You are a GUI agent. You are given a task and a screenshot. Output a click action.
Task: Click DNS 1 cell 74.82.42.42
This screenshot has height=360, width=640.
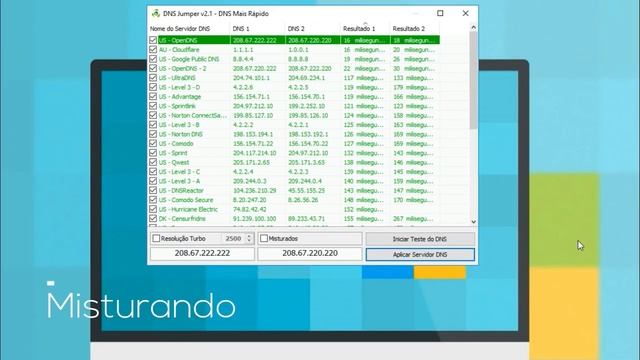tap(249, 209)
